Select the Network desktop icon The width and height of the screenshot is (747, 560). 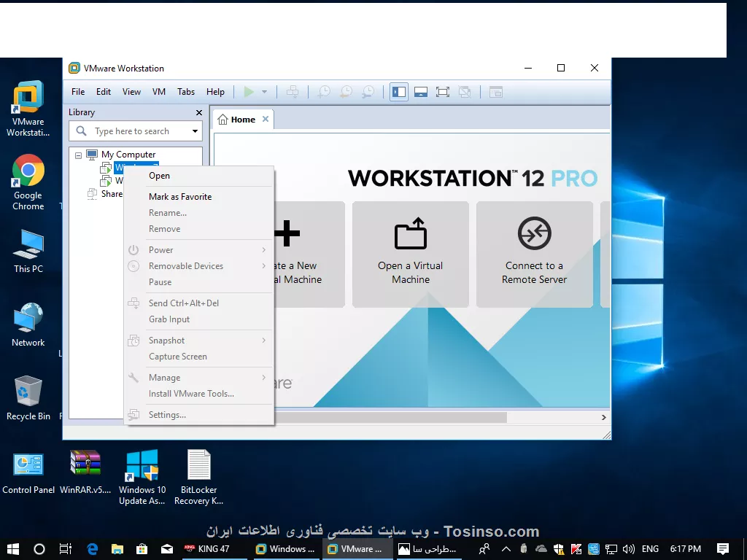(x=28, y=324)
